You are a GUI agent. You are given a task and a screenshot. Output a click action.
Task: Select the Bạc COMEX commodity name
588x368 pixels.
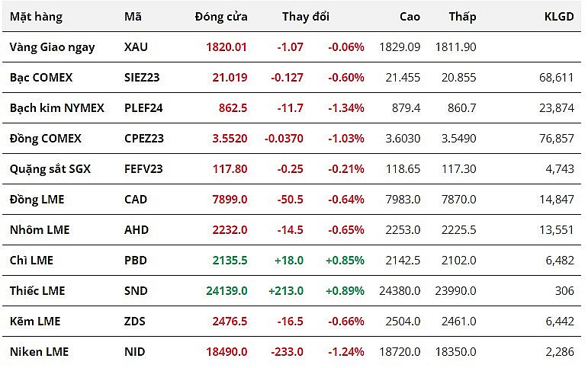point(42,78)
